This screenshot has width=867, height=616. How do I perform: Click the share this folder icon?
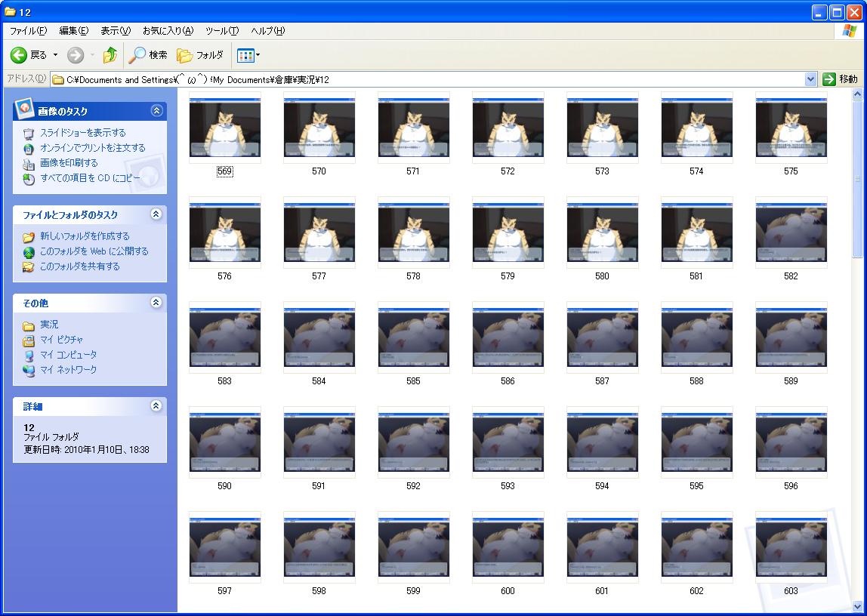pos(29,266)
